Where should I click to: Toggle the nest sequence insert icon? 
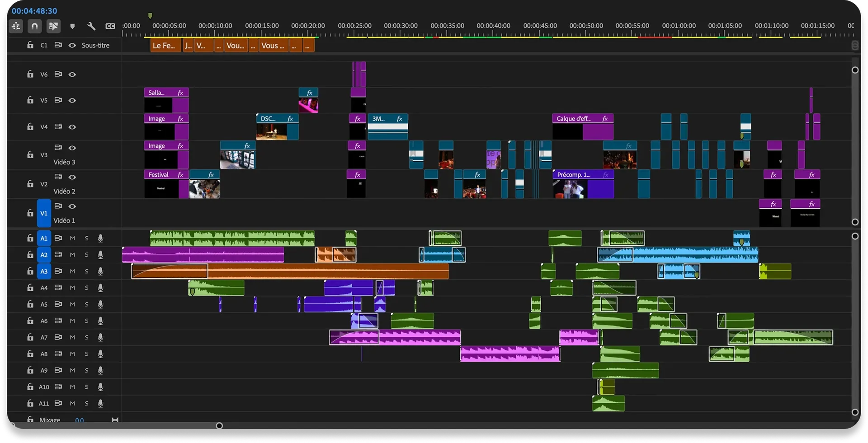tap(16, 26)
